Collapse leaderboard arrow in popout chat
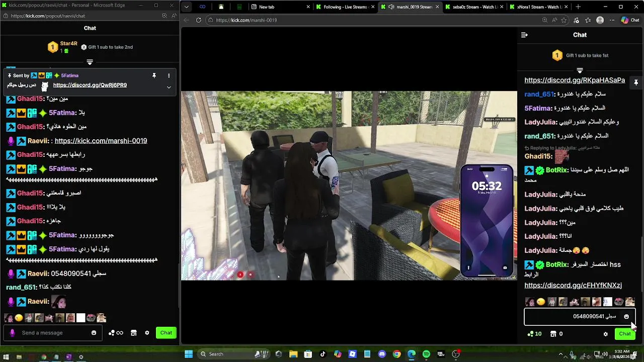Screen dimensions: 644x362 [x=90, y=62]
